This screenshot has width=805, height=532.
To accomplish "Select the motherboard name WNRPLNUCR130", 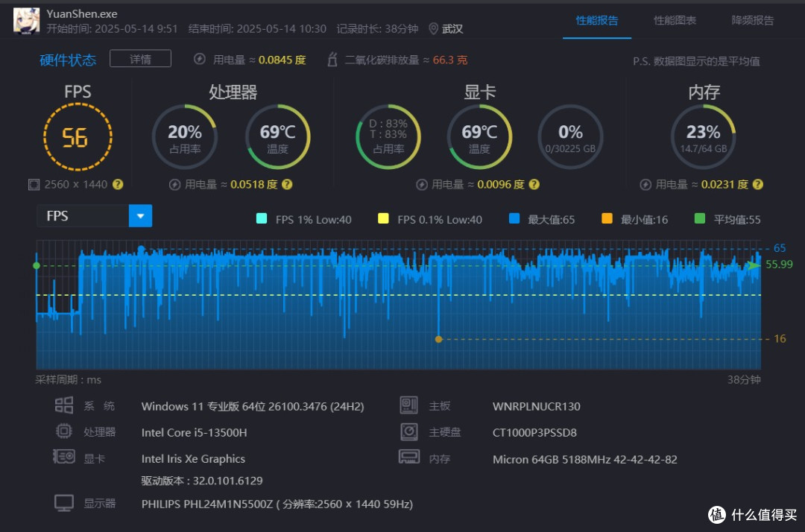I will (537, 406).
